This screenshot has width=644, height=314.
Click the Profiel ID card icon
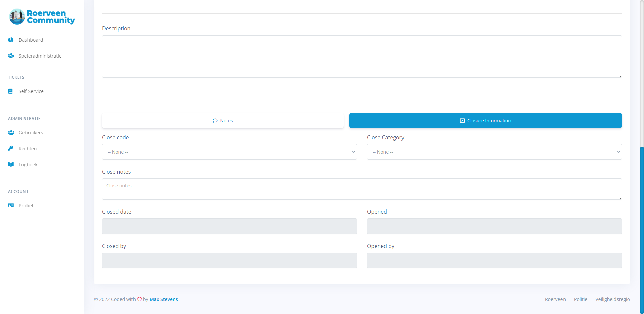click(x=11, y=205)
